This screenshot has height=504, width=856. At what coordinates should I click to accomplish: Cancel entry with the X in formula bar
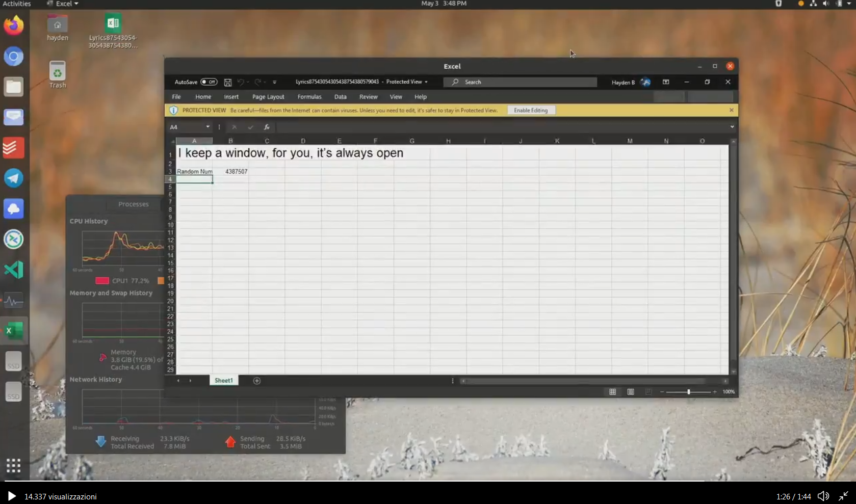click(x=234, y=127)
